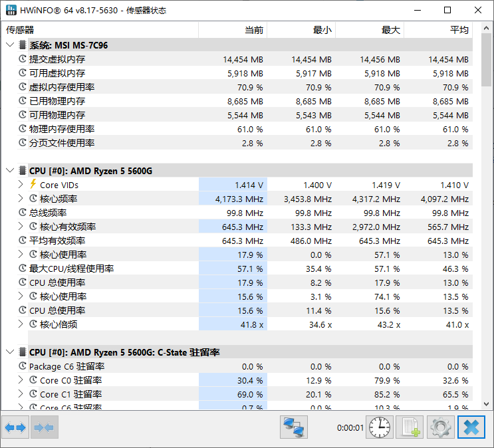Click the 平均 column header
The image size is (494, 448).
(x=438, y=30)
